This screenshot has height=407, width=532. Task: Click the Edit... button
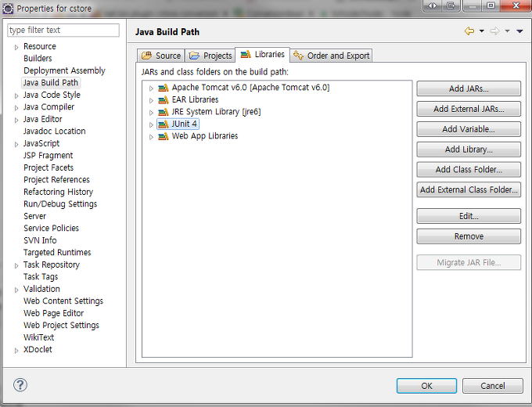(469, 216)
